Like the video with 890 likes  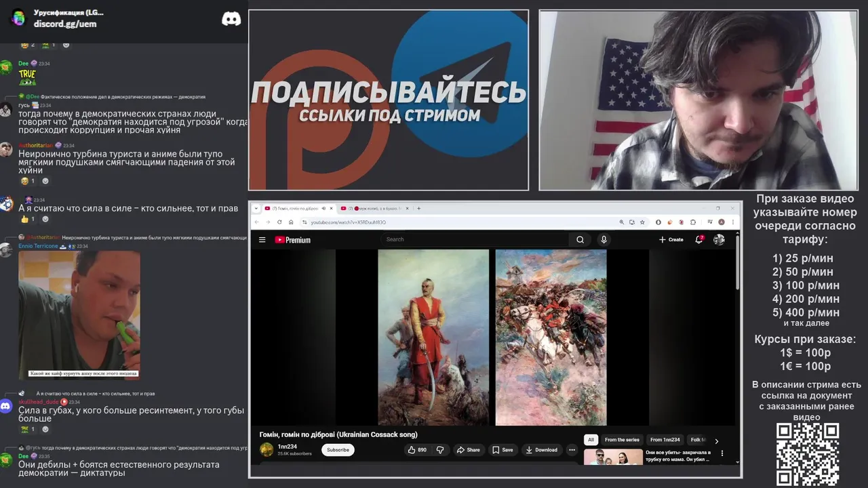[417, 449]
